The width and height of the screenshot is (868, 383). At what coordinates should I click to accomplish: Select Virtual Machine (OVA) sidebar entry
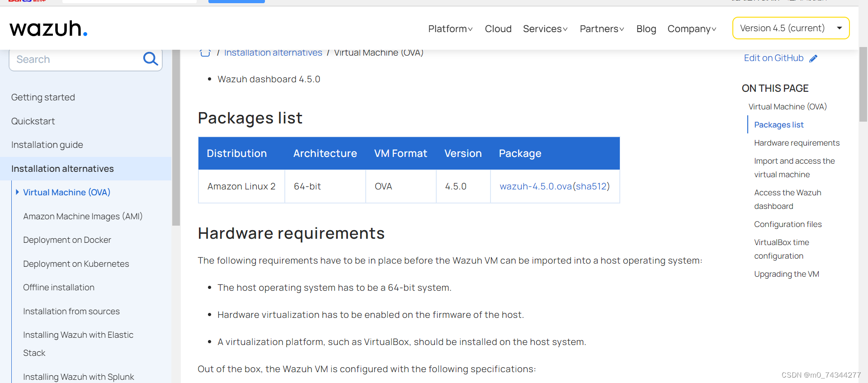point(66,192)
